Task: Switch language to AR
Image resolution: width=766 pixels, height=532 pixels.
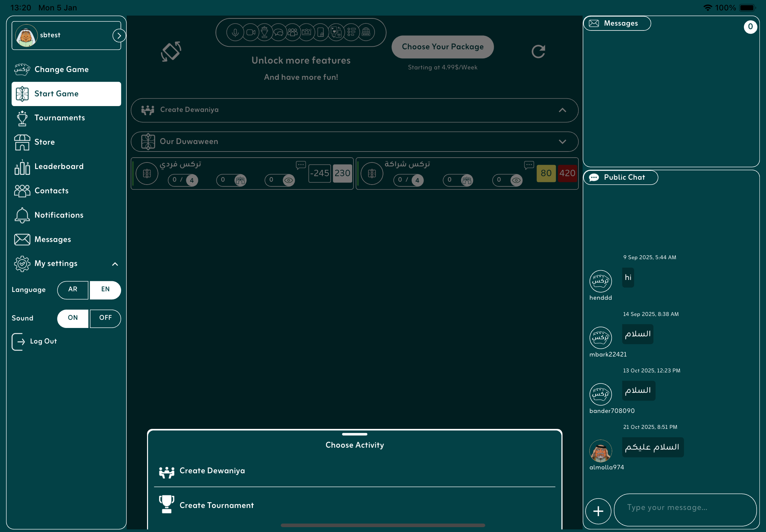Action: 73,289
